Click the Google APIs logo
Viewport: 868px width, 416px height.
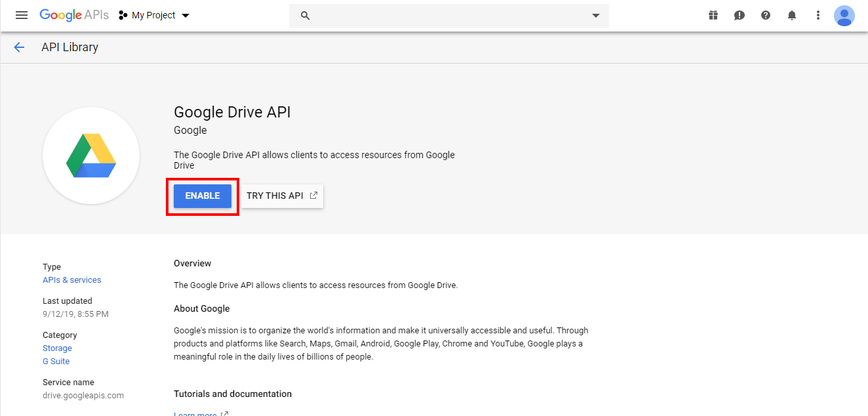(74, 15)
